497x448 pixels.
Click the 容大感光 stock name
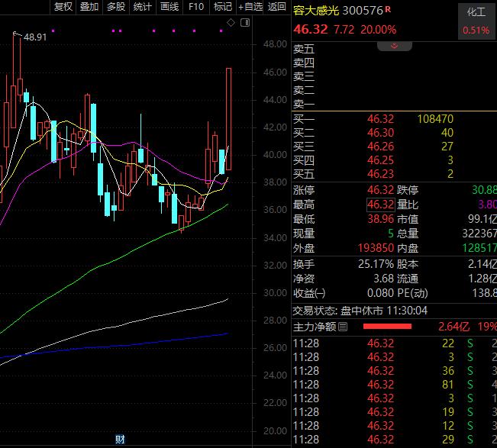pyautogui.click(x=316, y=11)
